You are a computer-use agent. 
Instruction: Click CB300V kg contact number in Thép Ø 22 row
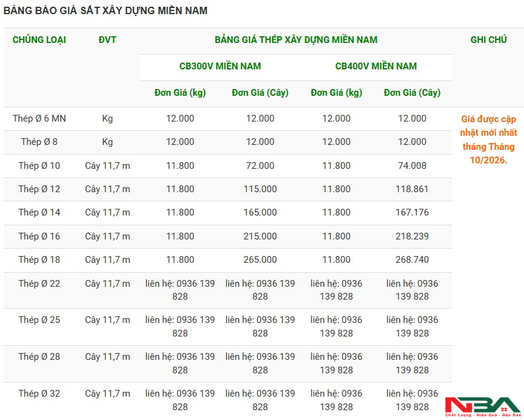[180, 290]
